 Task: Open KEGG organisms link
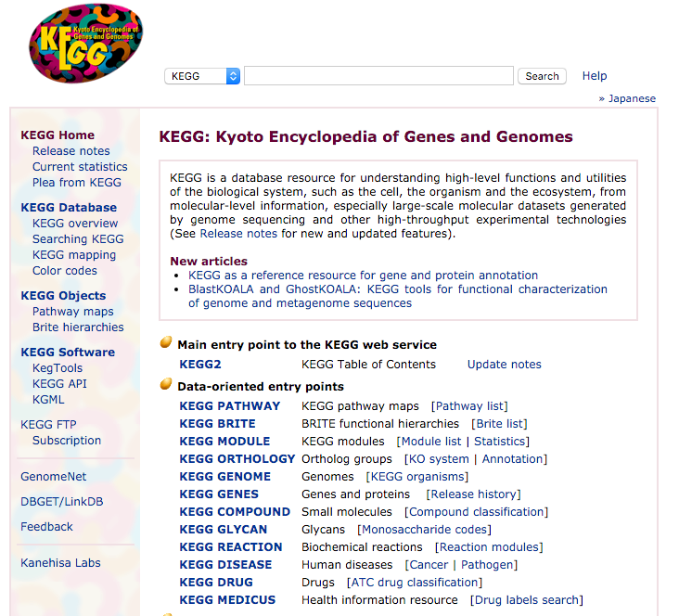pos(417,477)
